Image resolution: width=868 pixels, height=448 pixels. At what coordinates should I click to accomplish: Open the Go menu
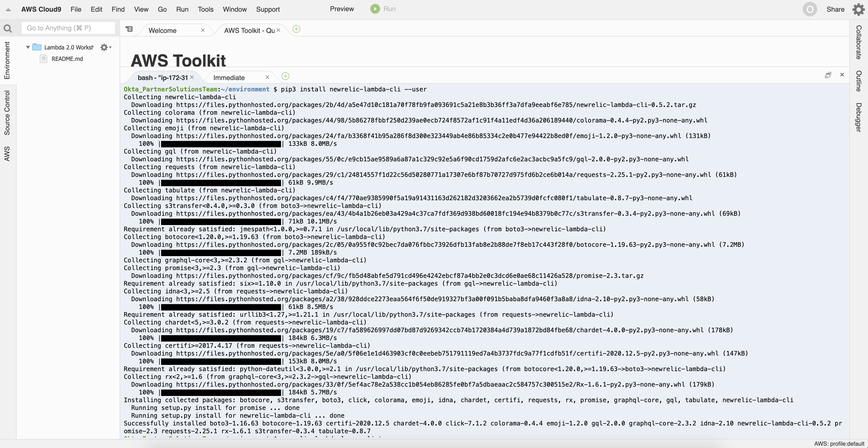(162, 9)
